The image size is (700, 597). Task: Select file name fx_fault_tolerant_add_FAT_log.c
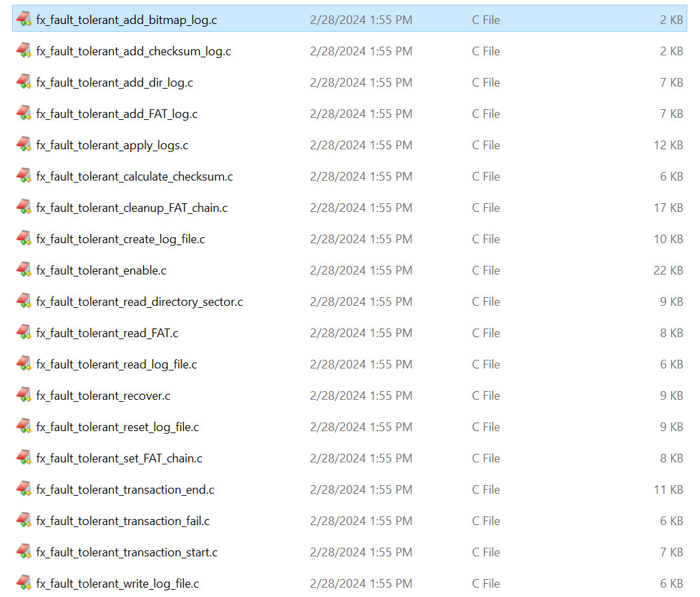pos(117,114)
